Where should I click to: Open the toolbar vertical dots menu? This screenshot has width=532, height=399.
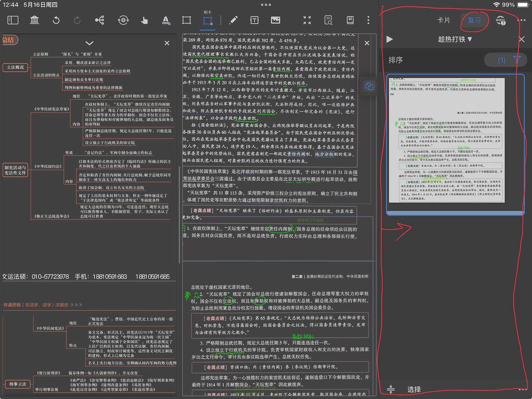[x=368, y=20]
